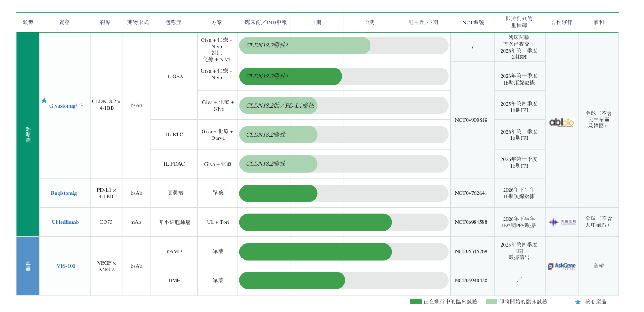Open the Ragistomig asset link
Image resolution: width=644 pixels, height=312 pixels.
coord(64,193)
